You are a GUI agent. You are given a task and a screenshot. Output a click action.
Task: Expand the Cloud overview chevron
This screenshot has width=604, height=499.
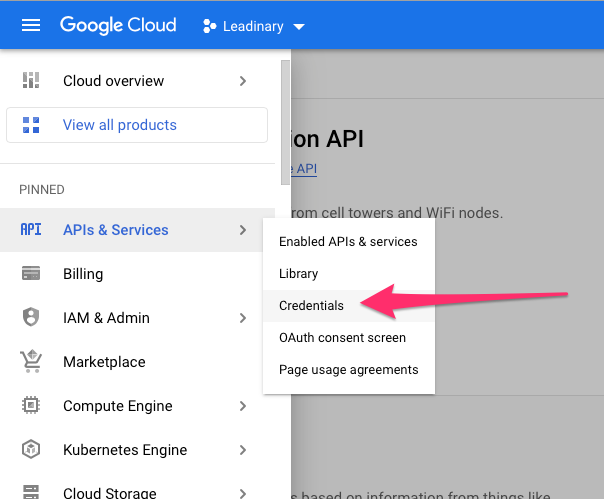pos(242,81)
